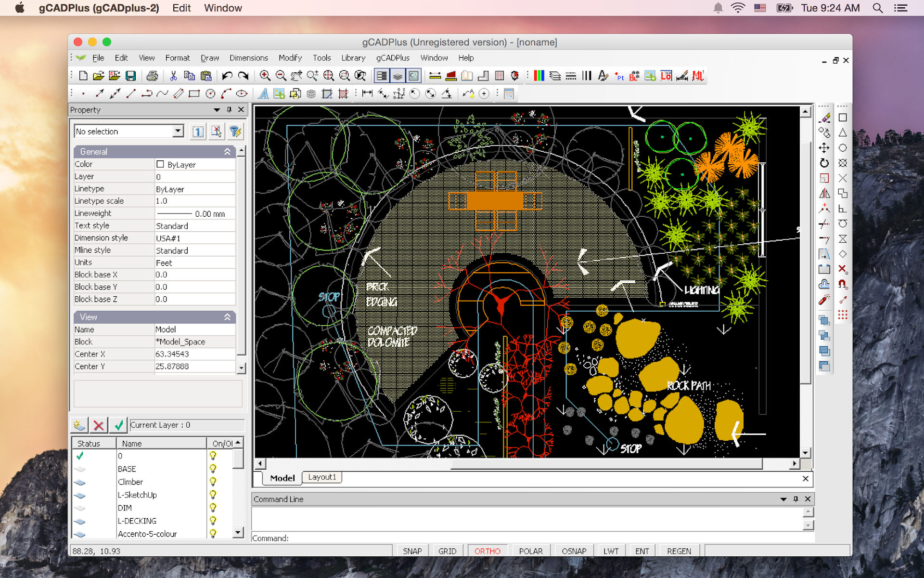Pin the Property panel
924x578 pixels.
(229, 110)
